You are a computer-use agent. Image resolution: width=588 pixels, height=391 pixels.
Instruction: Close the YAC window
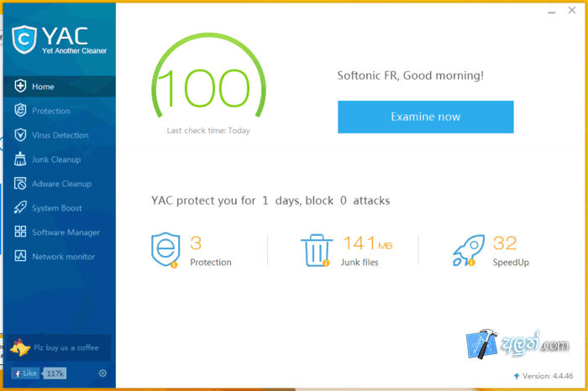[x=572, y=10]
